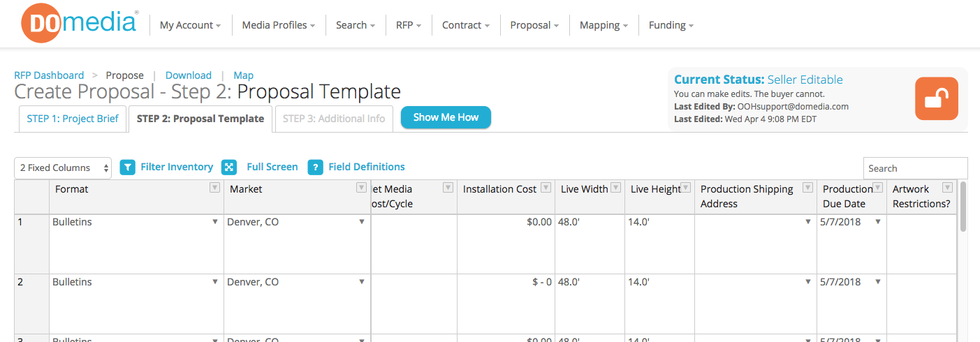Viewport: 980px width, 342px height.
Task: Open the 2 Fixed Columns dropdown
Action: point(63,168)
